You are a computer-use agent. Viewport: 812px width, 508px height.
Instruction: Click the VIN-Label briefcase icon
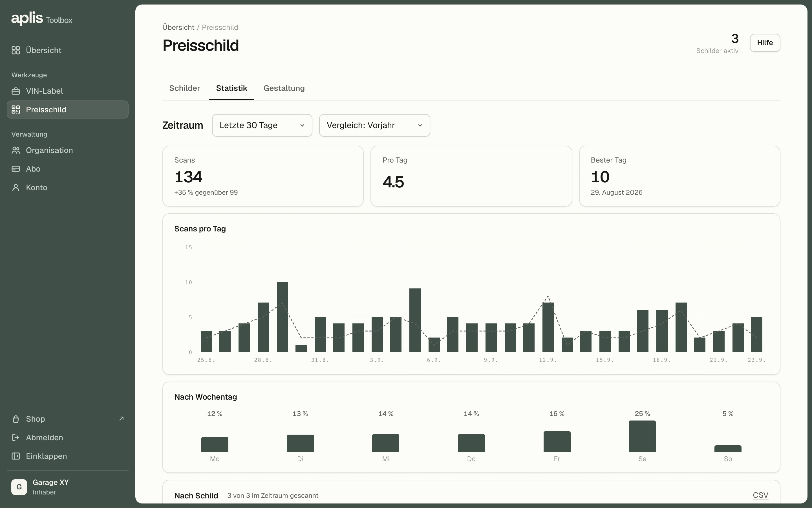tap(16, 91)
